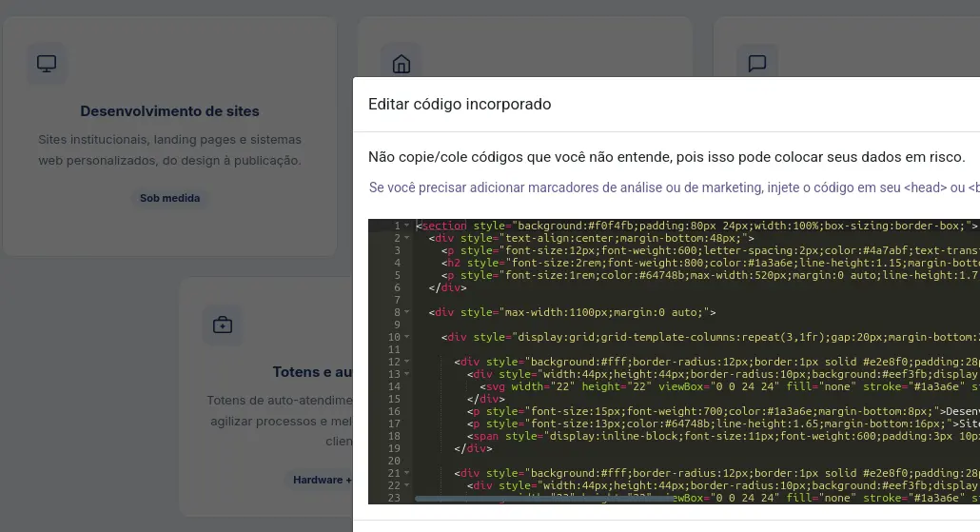Click the Desenvolvimento de sites card heading
This screenshot has height=532, width=980.
pos(169,111)
